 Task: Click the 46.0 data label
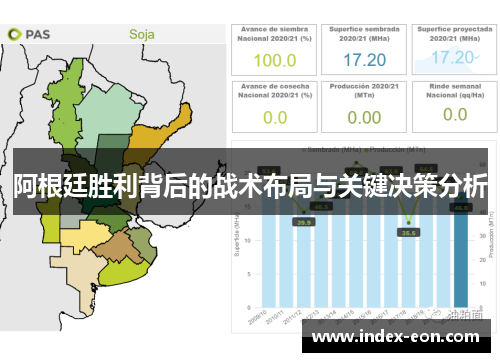(461, 208)
